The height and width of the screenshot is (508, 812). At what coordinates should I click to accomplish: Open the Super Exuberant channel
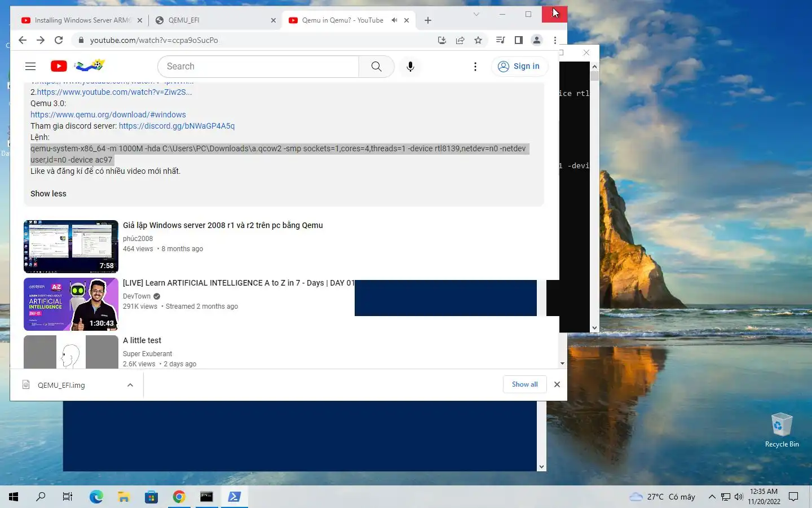pos(147,354)
